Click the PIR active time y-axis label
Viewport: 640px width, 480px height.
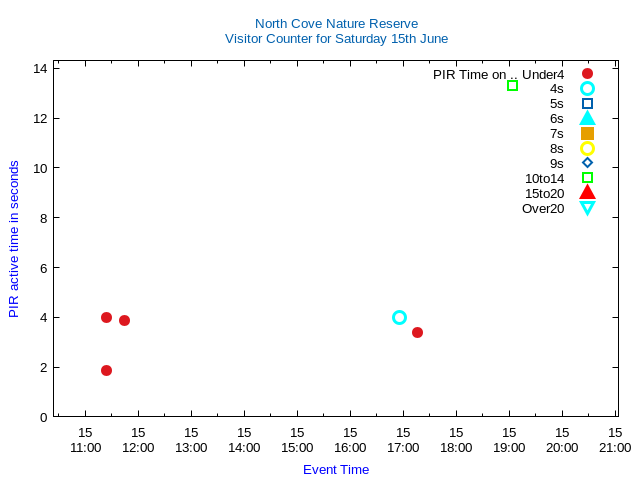point(14,239)
